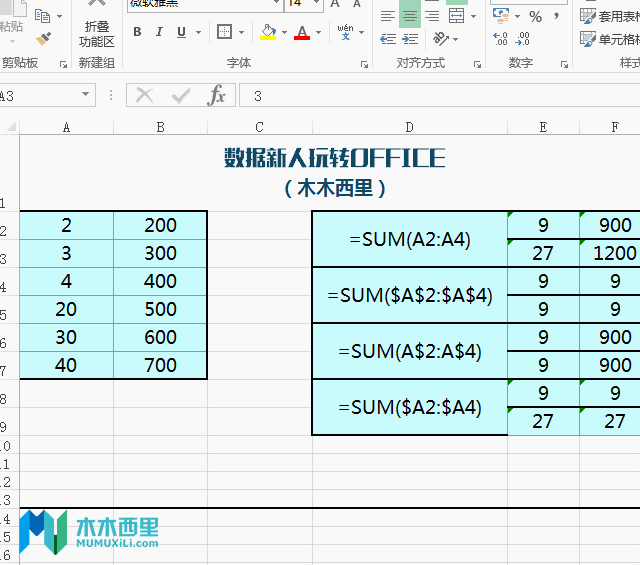Image resolution: width=640 pixels, height=565 pixels.
Task: Click Merge and Center icon
Action: [456, 16]
